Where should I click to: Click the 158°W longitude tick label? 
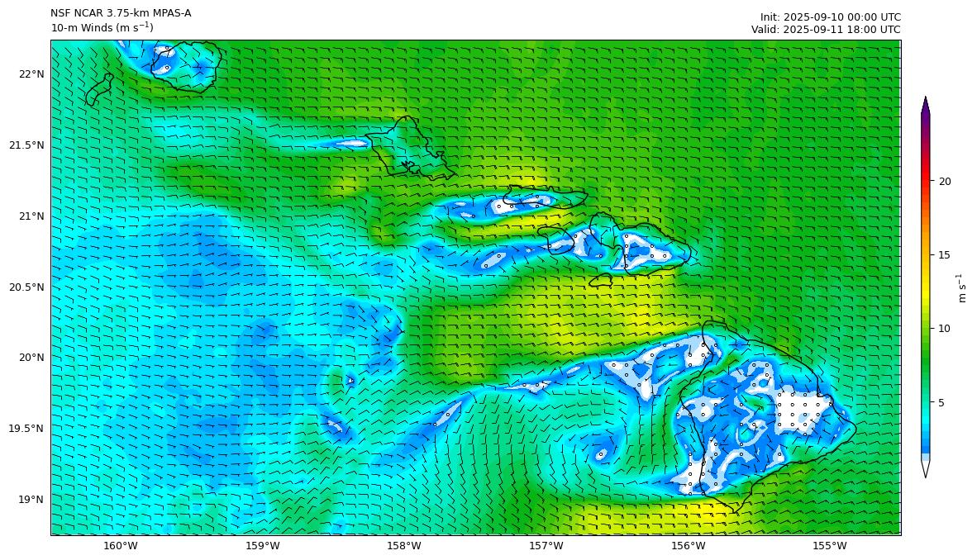[x=404, y=546]
